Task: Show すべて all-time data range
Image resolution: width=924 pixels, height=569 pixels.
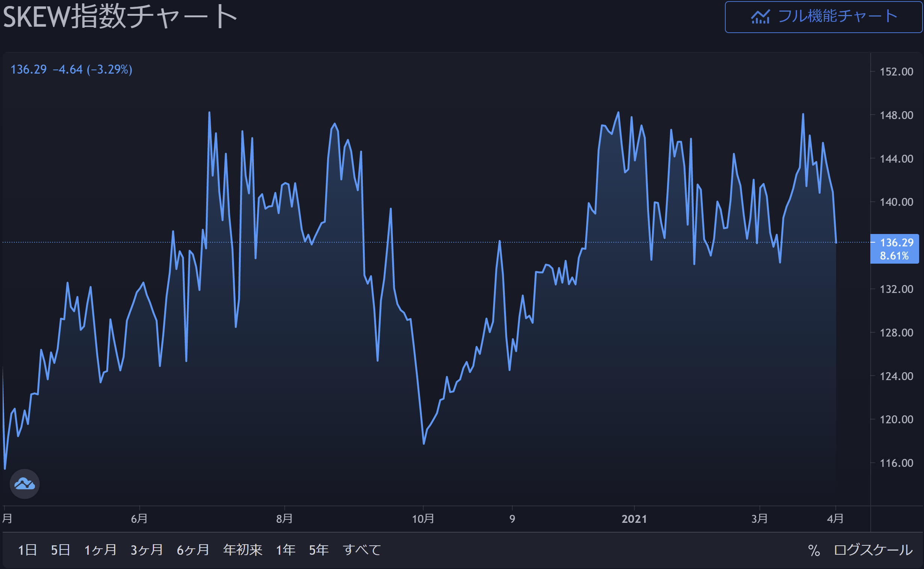Action: click(362, 550)
